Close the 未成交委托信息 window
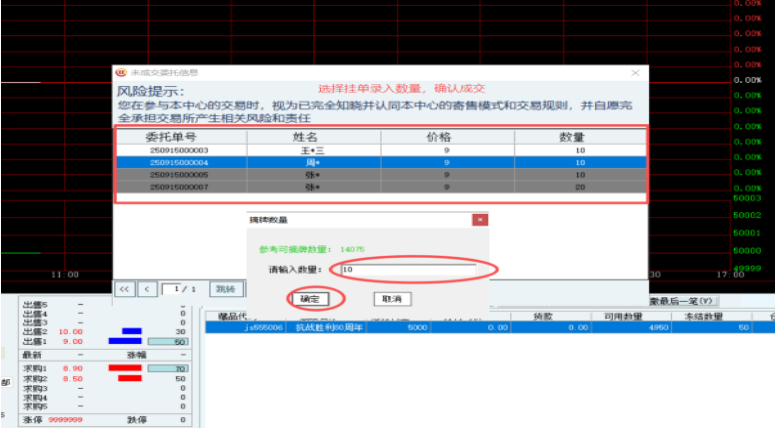 tap(635, 73)
